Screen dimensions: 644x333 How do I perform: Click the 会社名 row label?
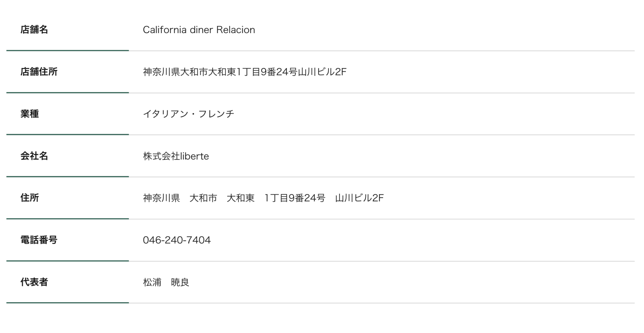(34, 156)
